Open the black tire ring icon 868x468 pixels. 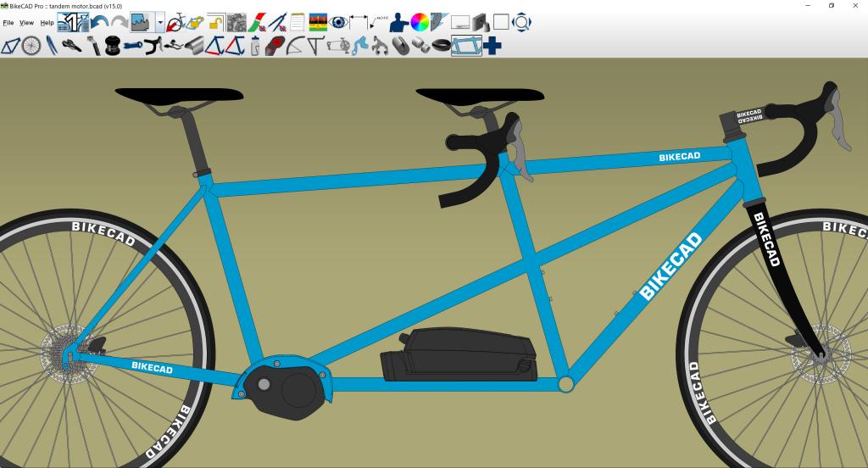pyautogui.click(x=441, y=46)
